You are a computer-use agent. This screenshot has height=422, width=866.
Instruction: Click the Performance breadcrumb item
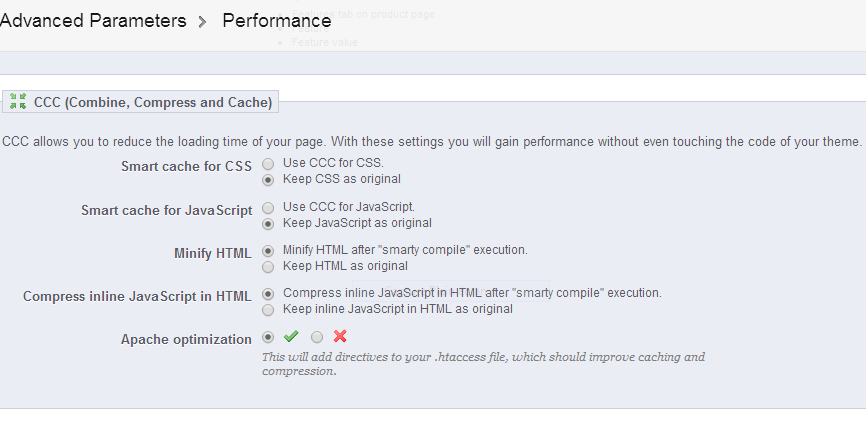coord(277,21)
